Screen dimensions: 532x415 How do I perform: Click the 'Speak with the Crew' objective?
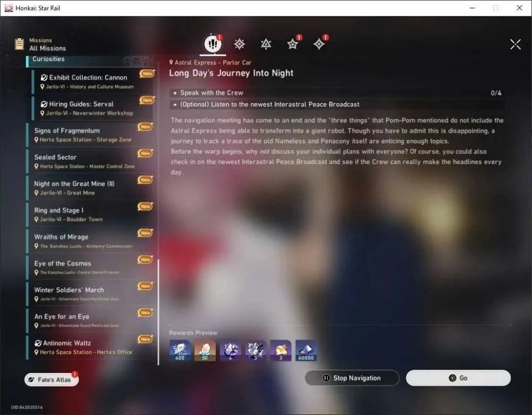[337, 93]
